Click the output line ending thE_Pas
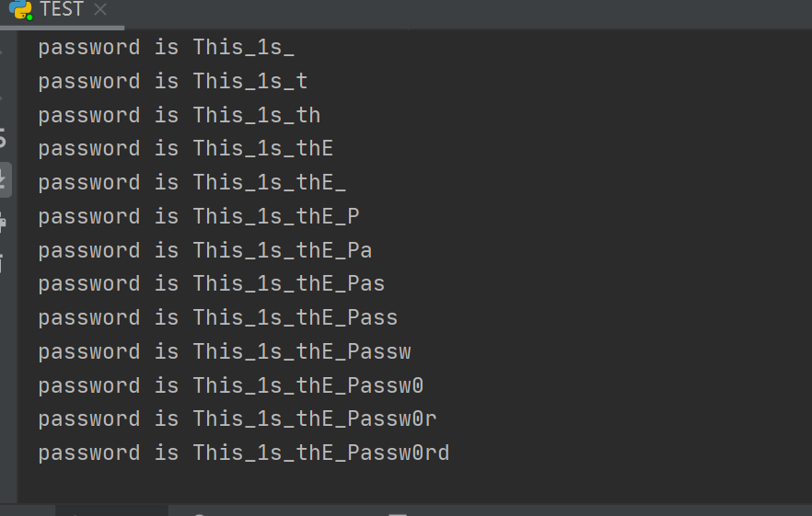This screenshot has width=812, height=516. click(212, 283)
